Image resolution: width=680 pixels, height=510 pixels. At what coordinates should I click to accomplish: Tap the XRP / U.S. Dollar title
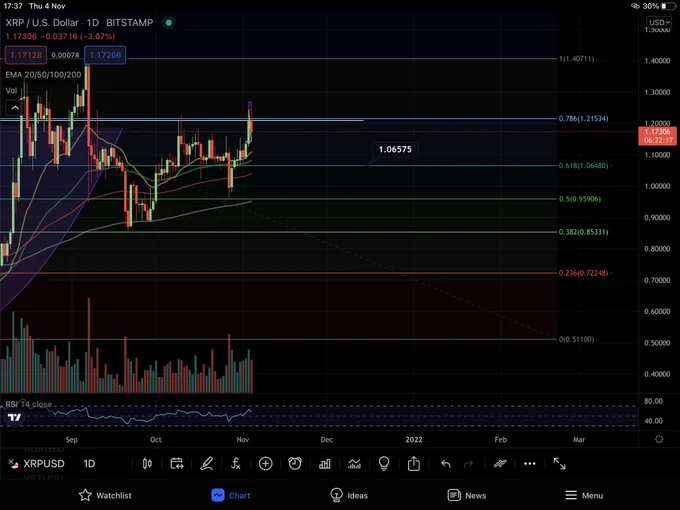tap(42, 23)
